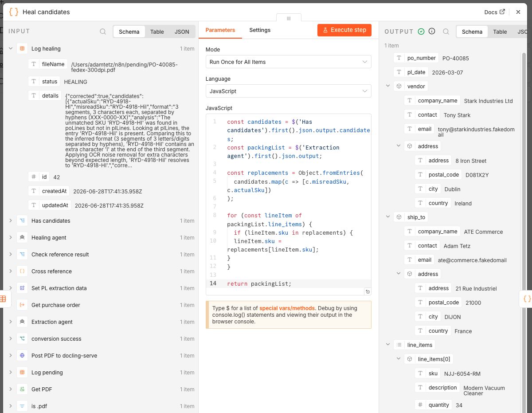The height and width of the screenshot is (413, 532).
Task: Collapse the ship_to object in output
Action: (x=388, y=217)
